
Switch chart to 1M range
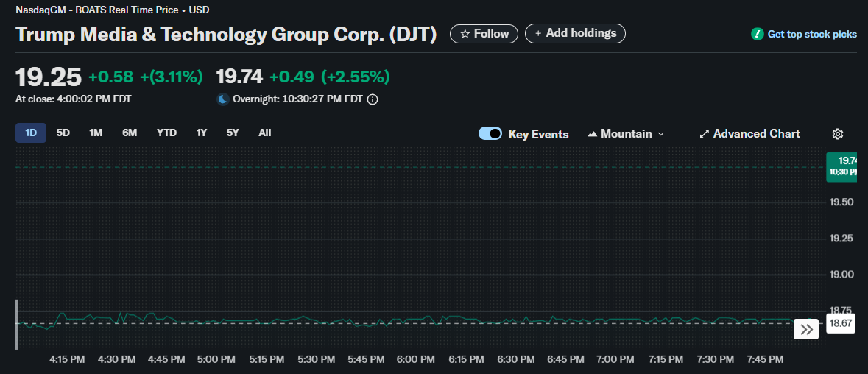click(x=96, y=133)
